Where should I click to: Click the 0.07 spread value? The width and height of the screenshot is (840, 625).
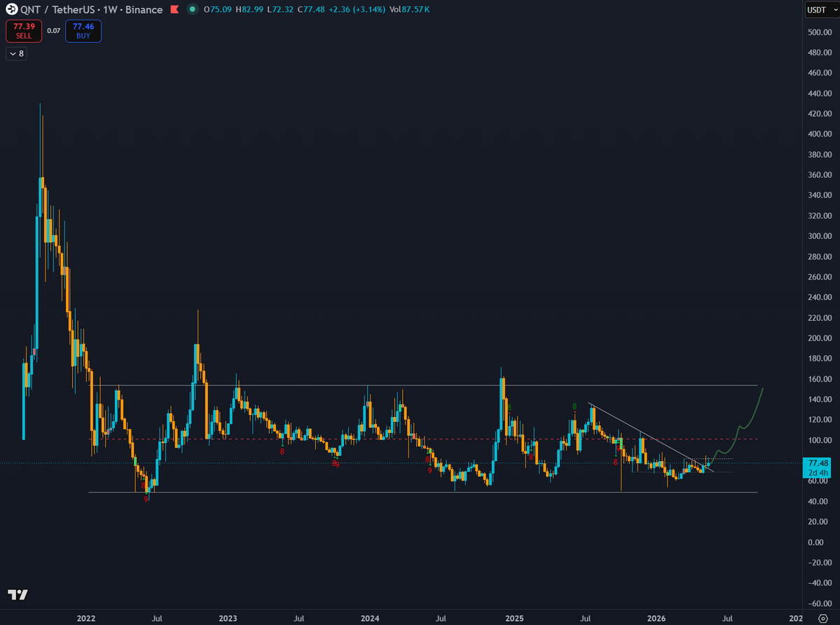[x=53, y=31]
